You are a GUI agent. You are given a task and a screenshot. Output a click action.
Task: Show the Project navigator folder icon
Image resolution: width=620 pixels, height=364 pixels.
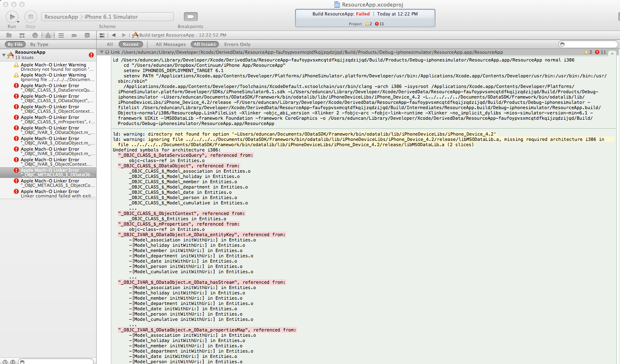[x=9, y=35]
